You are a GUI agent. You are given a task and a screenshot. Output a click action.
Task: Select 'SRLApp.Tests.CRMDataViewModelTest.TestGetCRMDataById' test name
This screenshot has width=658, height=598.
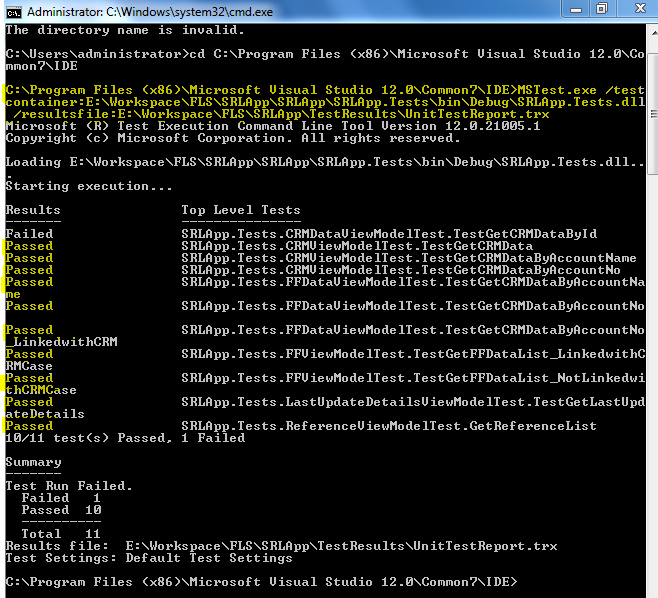tap(389, 234)
